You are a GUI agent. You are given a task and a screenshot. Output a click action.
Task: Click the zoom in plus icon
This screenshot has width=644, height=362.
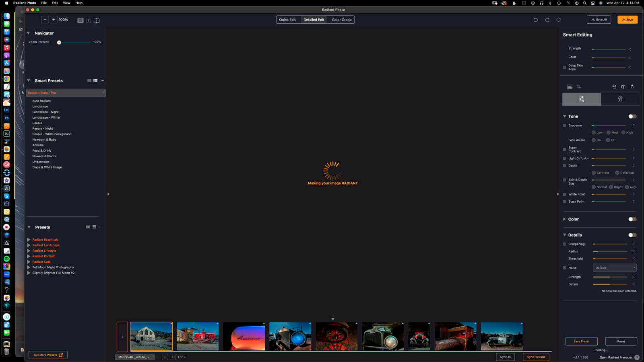[x=54, y=20]
